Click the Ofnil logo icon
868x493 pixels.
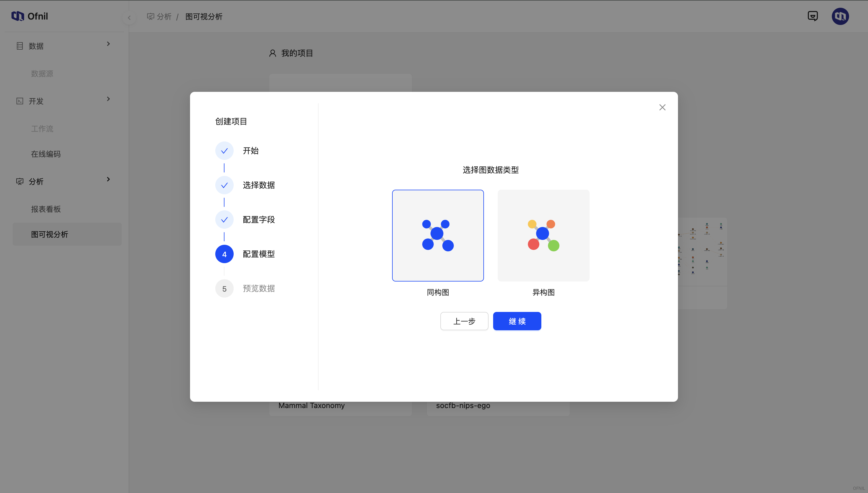pyautogui.click(x=18, y=16)
